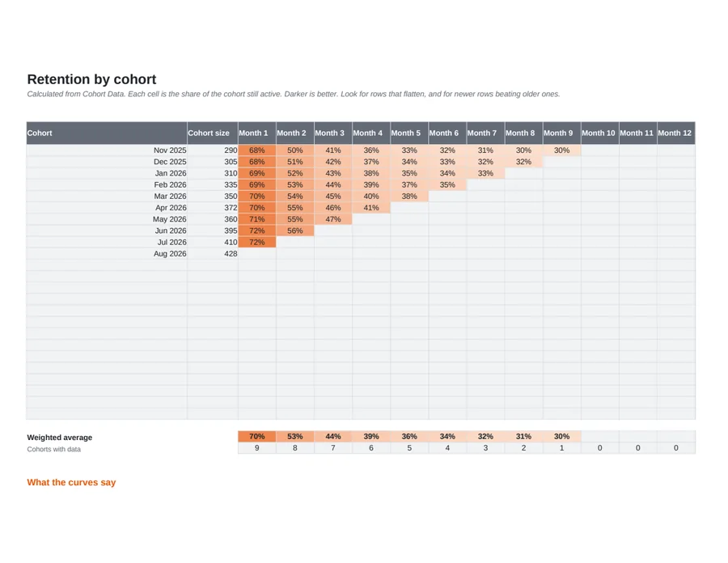Select cohorts-with-data count 6 under Month 4

pos(371,448)
